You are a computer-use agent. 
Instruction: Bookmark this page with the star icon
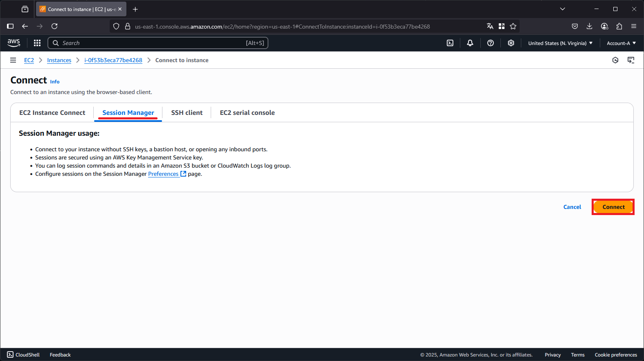pyautogui.click(x=513, y=26)
